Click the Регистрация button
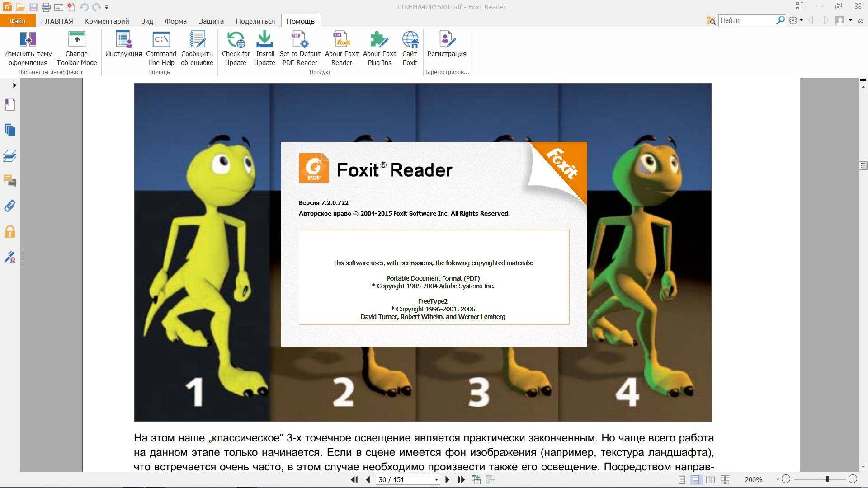This screenshot has width=868, height=488. coord(447,44)
